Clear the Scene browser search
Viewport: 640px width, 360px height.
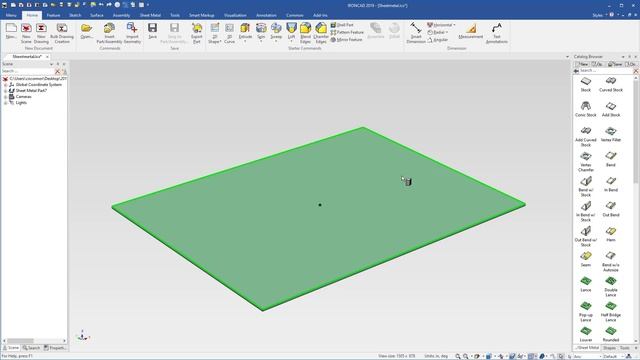tap(58, 71)
